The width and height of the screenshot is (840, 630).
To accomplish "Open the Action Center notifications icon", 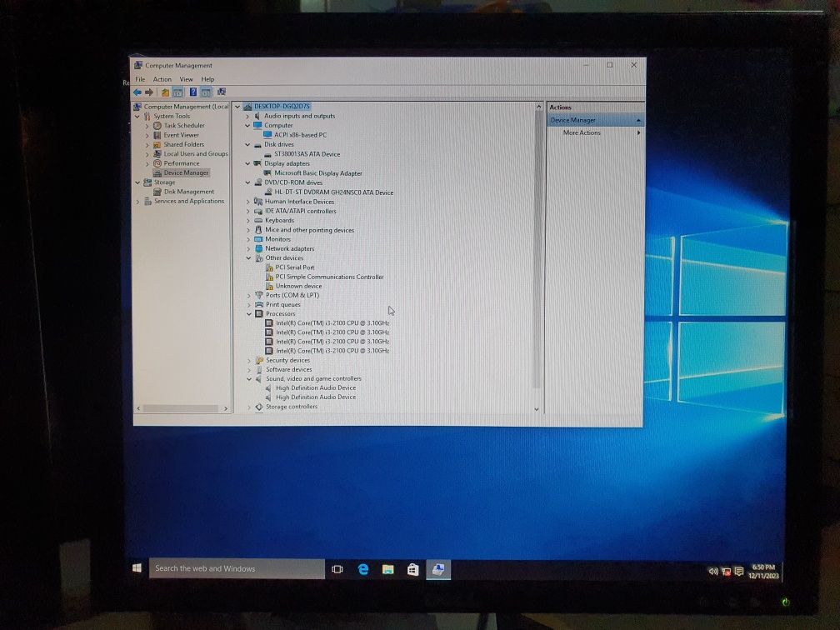I will click(738, 572).
